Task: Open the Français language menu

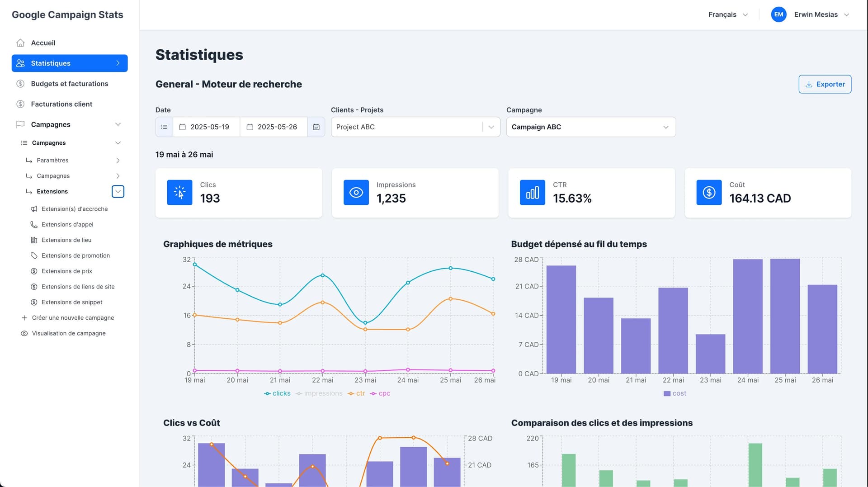Action: point(727,14)
